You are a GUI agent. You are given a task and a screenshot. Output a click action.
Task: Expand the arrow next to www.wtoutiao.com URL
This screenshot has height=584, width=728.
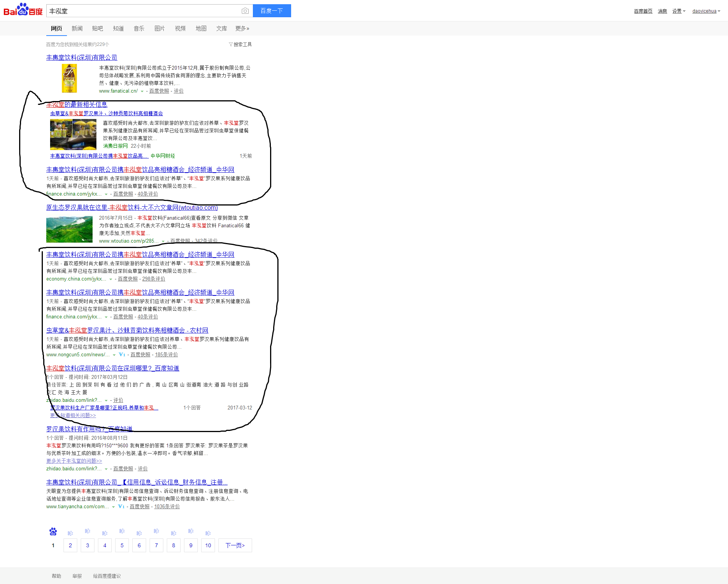(x=163, y=241)
